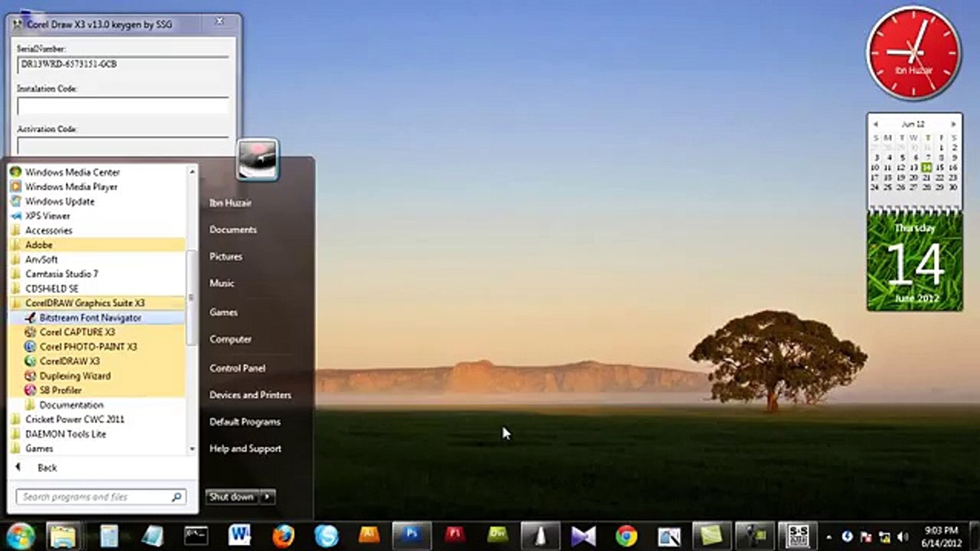Open Control Panel from the start menu

(x=237, y=368)
